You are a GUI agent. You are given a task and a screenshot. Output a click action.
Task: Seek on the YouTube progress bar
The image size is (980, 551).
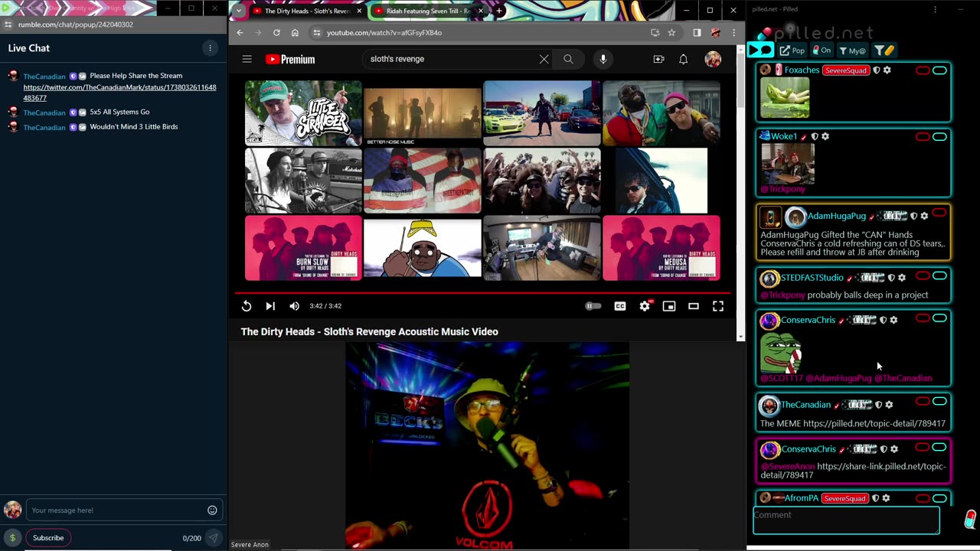[482, 292]
